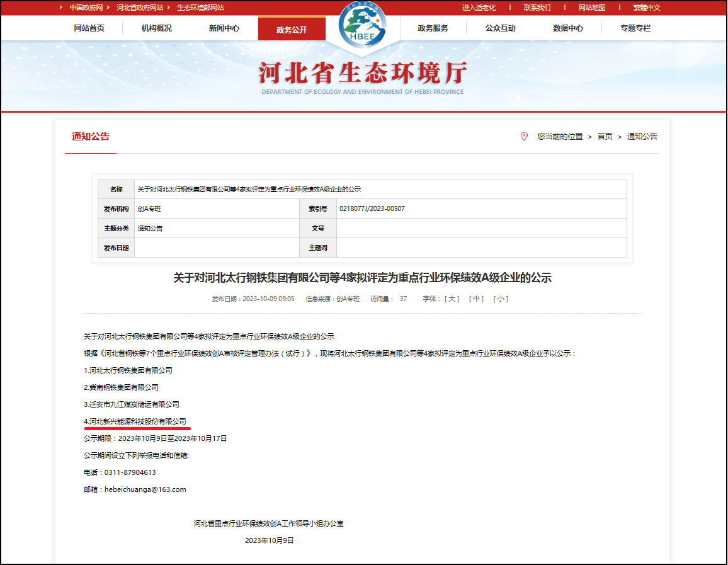Set font size to 中

pyautogui.click(x=476, y=299)
